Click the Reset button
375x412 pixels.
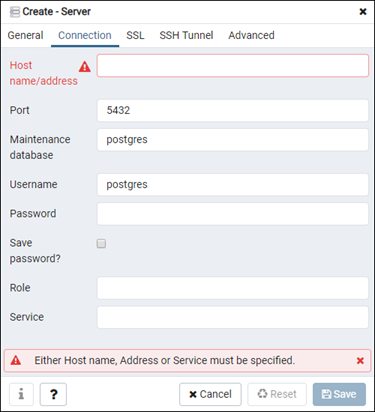(x=277, y=394)
